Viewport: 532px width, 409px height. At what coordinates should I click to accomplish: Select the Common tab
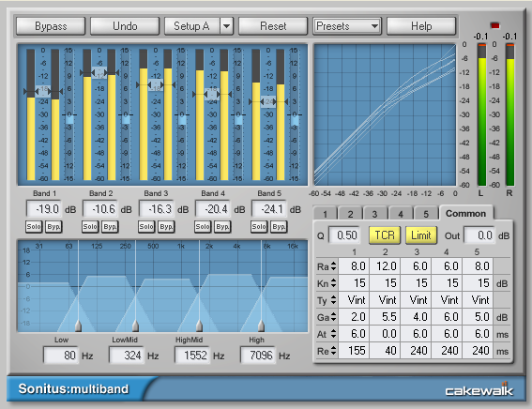click(x=465, y=213)
